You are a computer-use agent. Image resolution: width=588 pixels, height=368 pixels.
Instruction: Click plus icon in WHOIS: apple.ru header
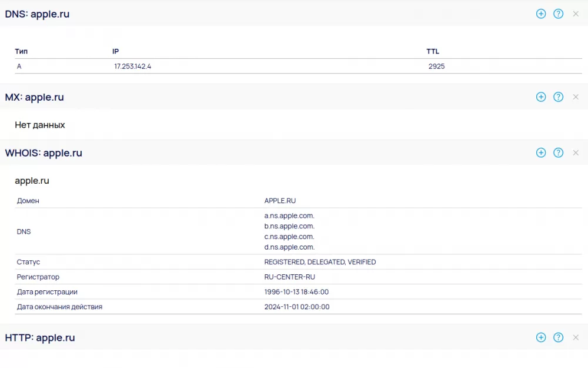pyautogui.click(x=541, y=152)
